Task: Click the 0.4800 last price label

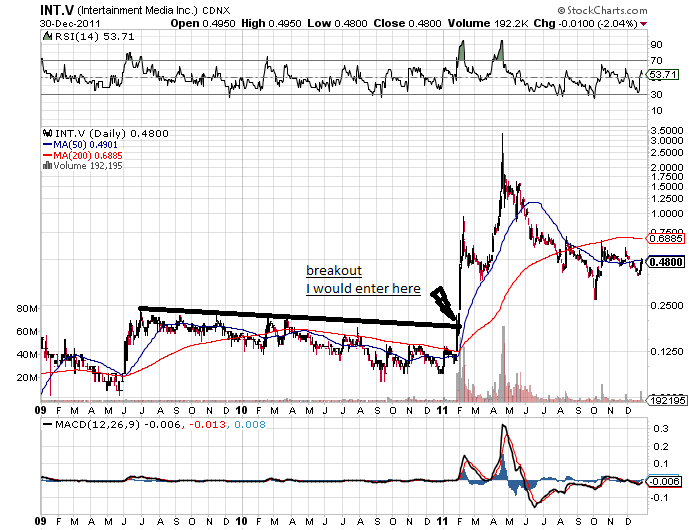Action: point(664,263)
